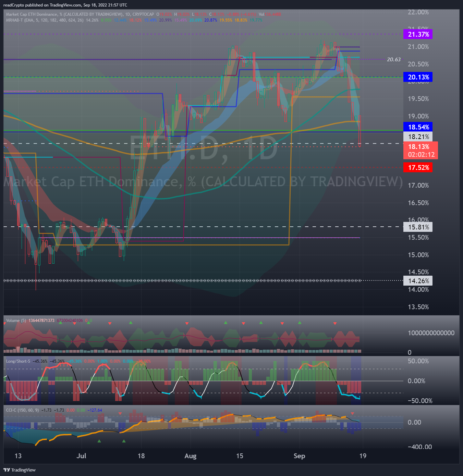Select the gray 18.21% price label
463x476 pixels.
418,137
